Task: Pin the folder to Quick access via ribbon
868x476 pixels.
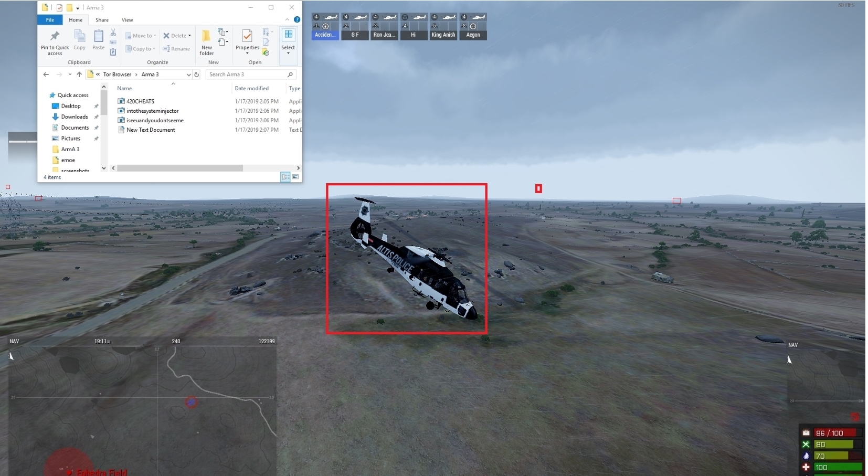Action: point(55,42)
